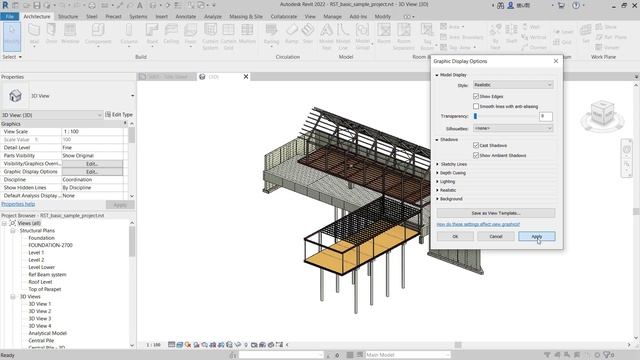
Task: Expand the Background section
Action: (x=438, y=199)
